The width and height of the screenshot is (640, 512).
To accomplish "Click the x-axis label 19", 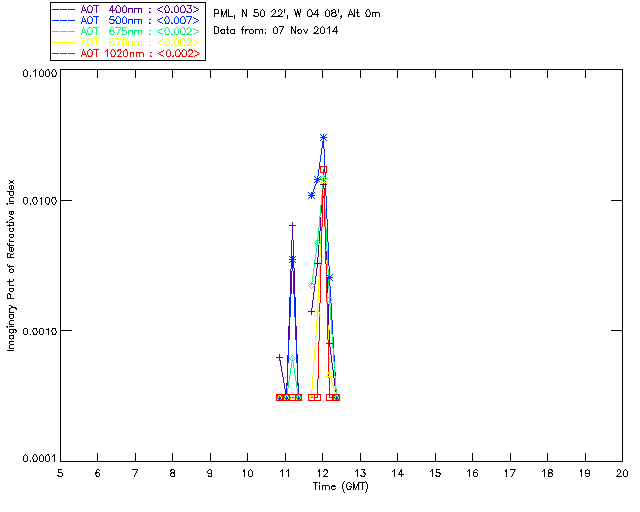I will (585, 473).
